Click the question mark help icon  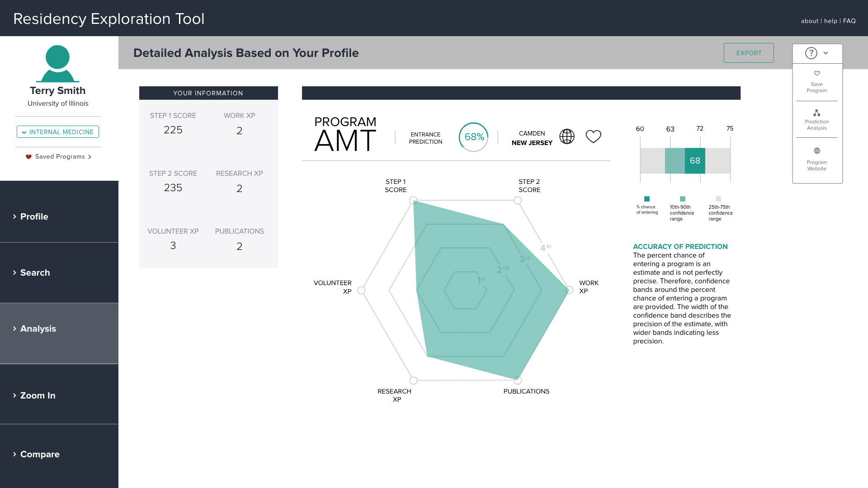click(811, 53)
